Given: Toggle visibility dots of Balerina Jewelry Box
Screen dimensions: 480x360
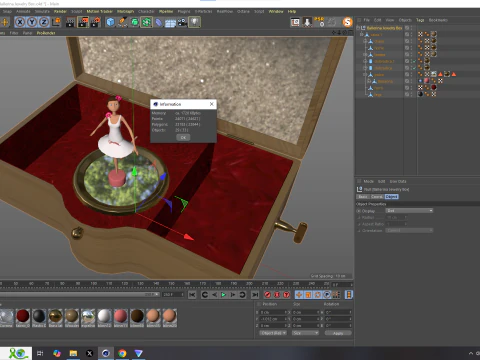Looking at the screenshot, I should click(411, 28).
